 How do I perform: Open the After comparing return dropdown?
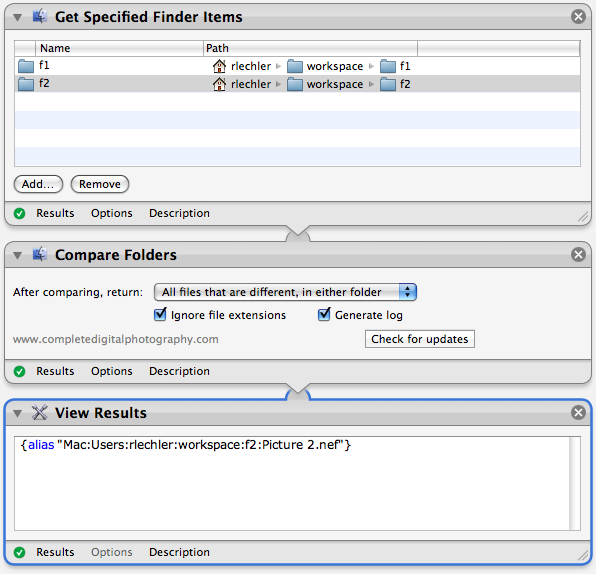coord(285,292)
